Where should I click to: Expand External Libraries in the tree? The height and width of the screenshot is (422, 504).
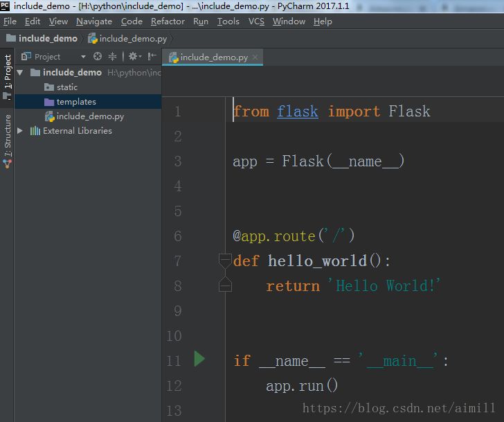pos(20,131)
